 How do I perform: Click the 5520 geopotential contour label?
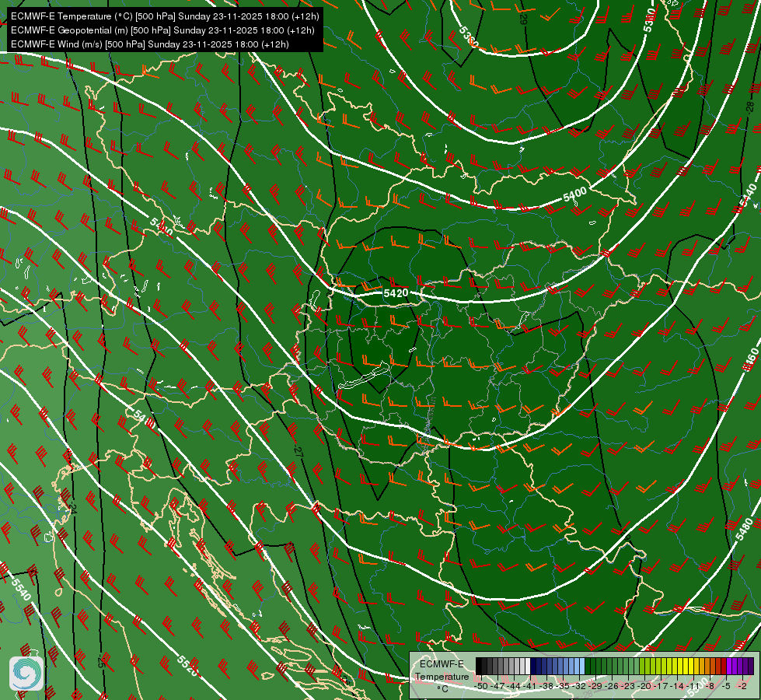coord(187,666)
